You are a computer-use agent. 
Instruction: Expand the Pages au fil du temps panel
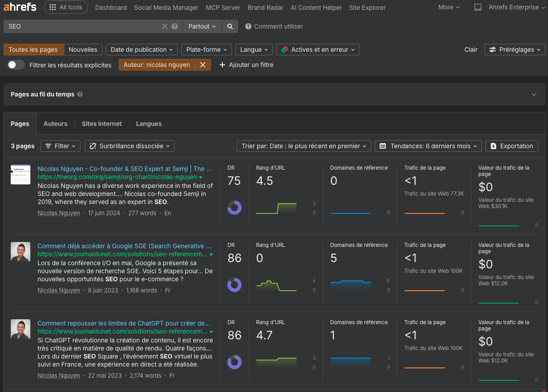[534, 94]
